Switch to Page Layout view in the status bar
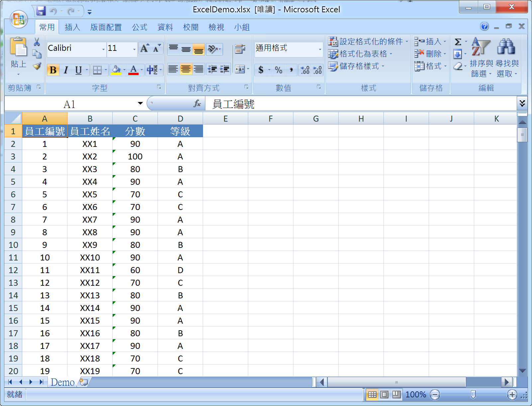532x406 pixels. [x=384, y=394]
